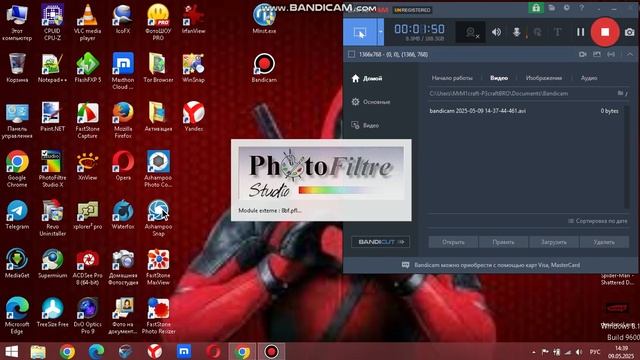Select the screen rectangle recording mode button

pos(360,32)
